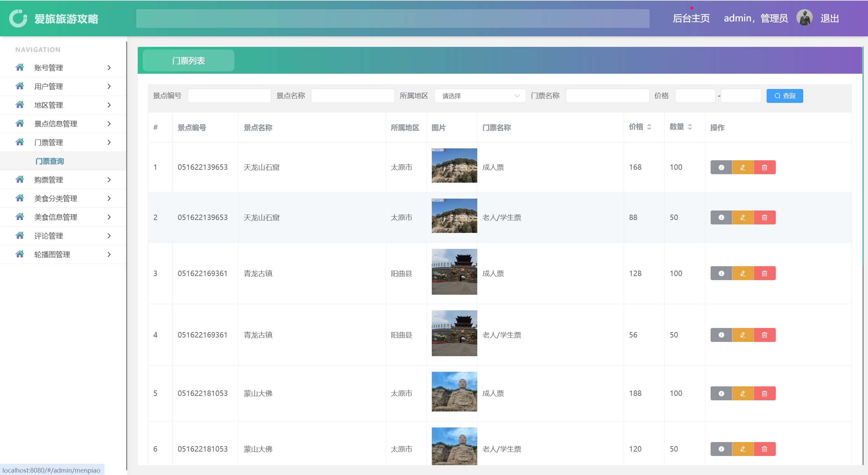Open details for row 5 ticket
This screenshot has height=475, width=868.
coord(721,394)
